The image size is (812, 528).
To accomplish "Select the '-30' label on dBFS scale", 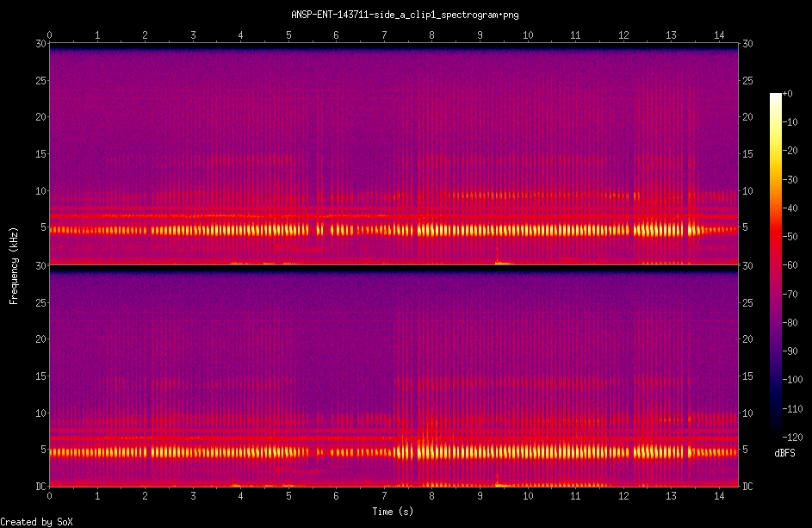I will 790,179.
